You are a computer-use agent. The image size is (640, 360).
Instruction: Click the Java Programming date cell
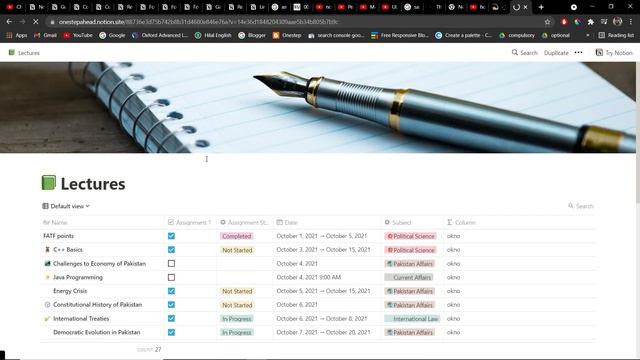click(x=309, y=278)
